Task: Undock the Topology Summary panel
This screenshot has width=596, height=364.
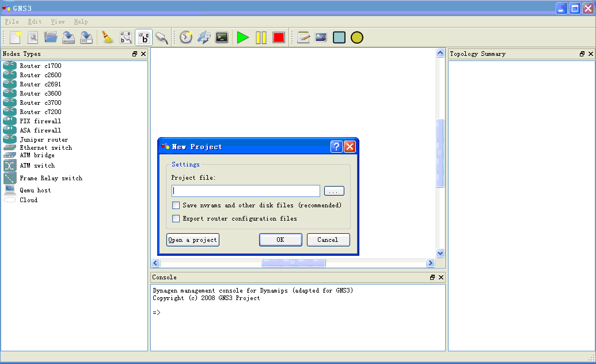Action: [582, 54]
